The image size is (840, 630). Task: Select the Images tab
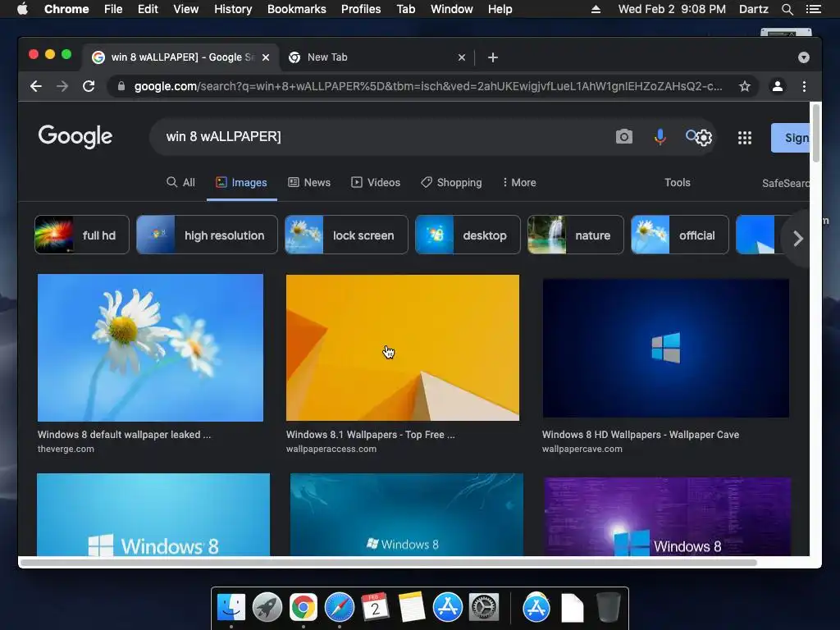coord(242,183)
